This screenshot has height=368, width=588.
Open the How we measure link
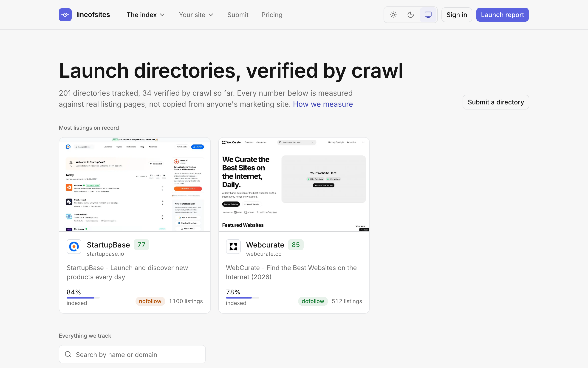coord(323,104)
